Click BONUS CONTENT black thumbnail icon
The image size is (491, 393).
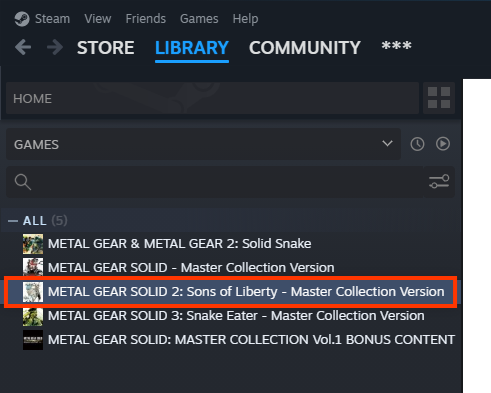[x=33, y=340]
